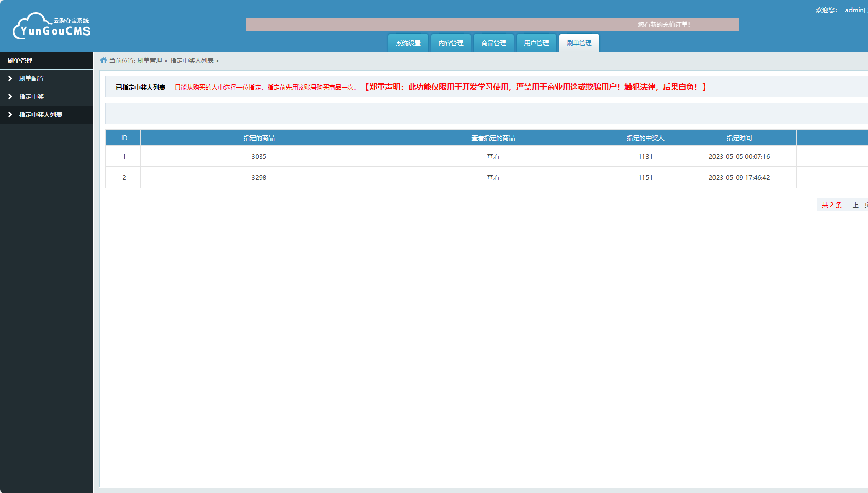View the designated product for row 3035
Image resolution: width=868 pixels, height=493 pixels.
(493, 157)
